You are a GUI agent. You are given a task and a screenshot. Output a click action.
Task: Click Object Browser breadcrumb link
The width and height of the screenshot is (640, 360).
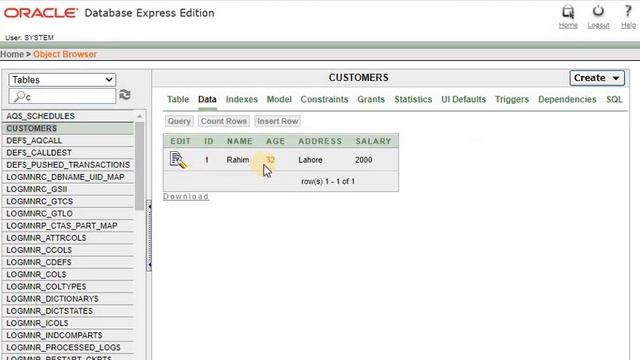click(65, 54)
